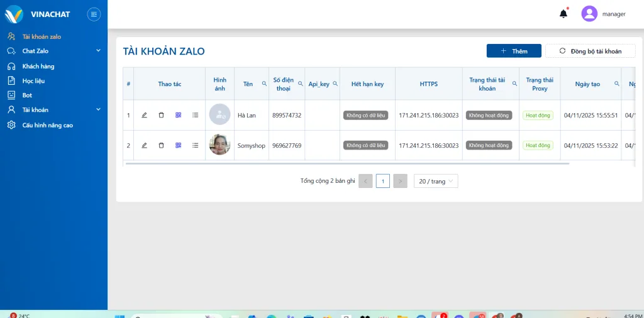Go to Cấu hình nâng cao menu

tap(48, 125)
